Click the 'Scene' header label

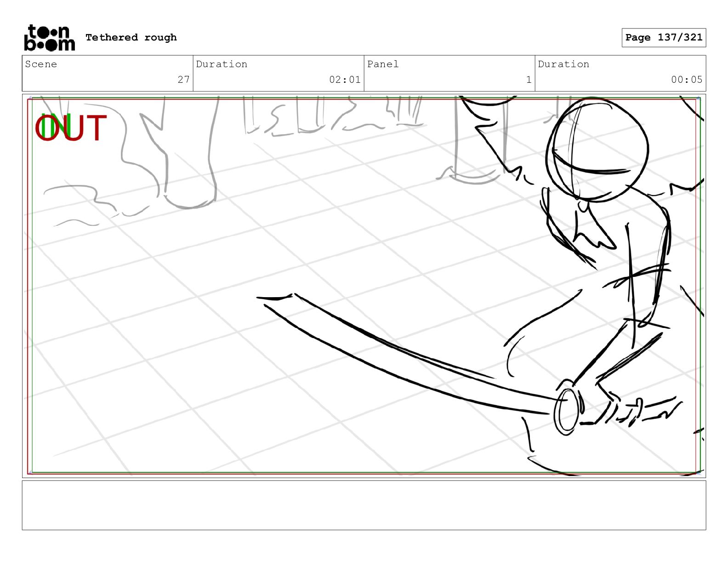click(x=41, y=64)
